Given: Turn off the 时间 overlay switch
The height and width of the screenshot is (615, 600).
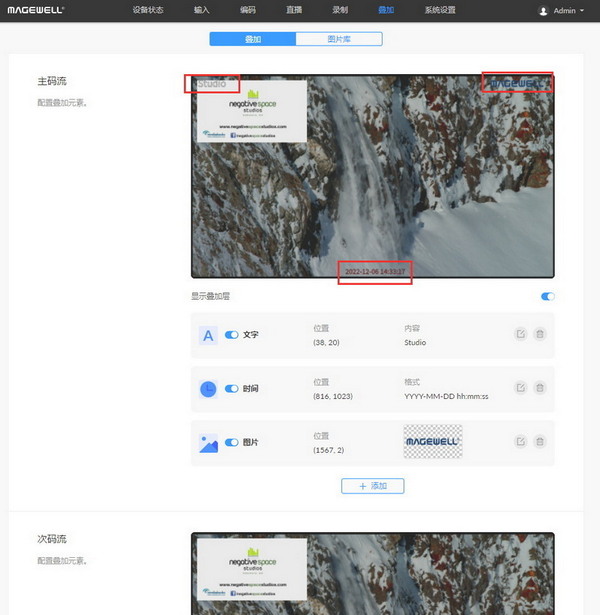Looking at the screenshot, I should 232,389.
